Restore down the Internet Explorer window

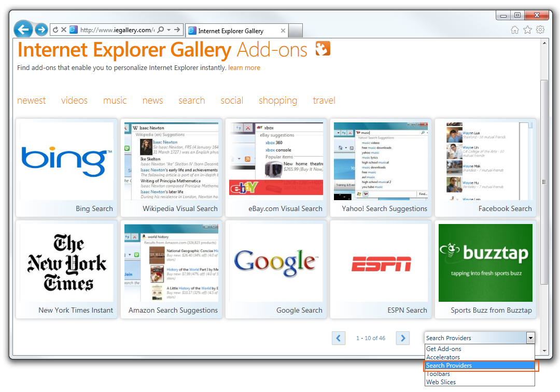[517, 15]
